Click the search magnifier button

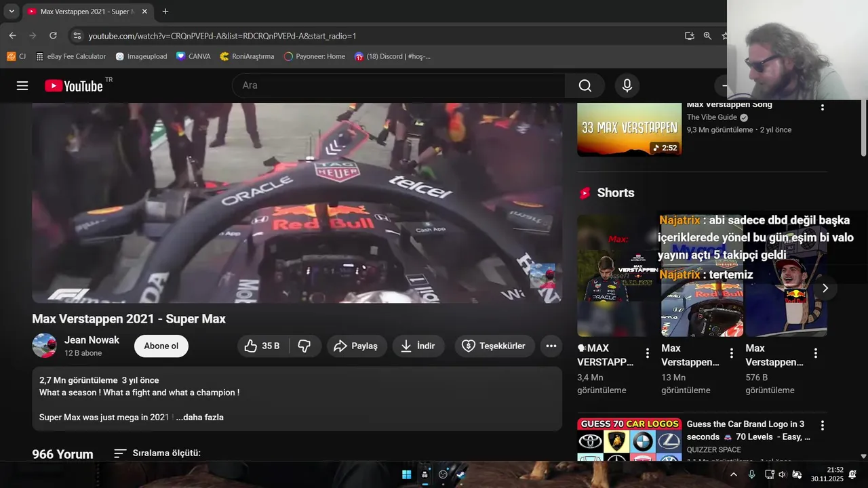click(585, 85)
